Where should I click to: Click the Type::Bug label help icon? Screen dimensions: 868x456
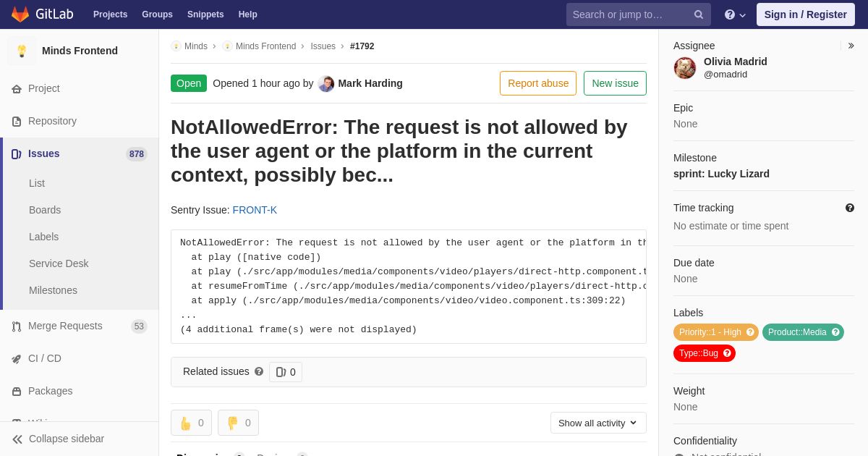pos(727,353)
